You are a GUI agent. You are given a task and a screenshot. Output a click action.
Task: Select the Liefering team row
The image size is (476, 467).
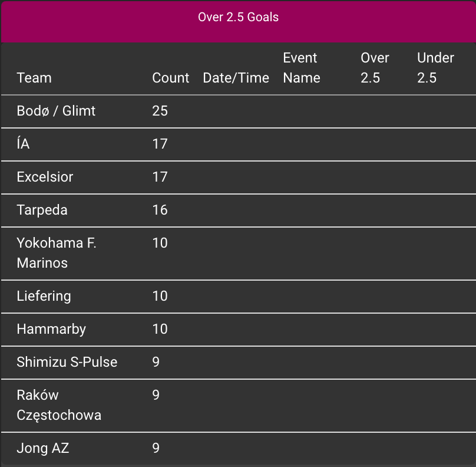point(239,297)
